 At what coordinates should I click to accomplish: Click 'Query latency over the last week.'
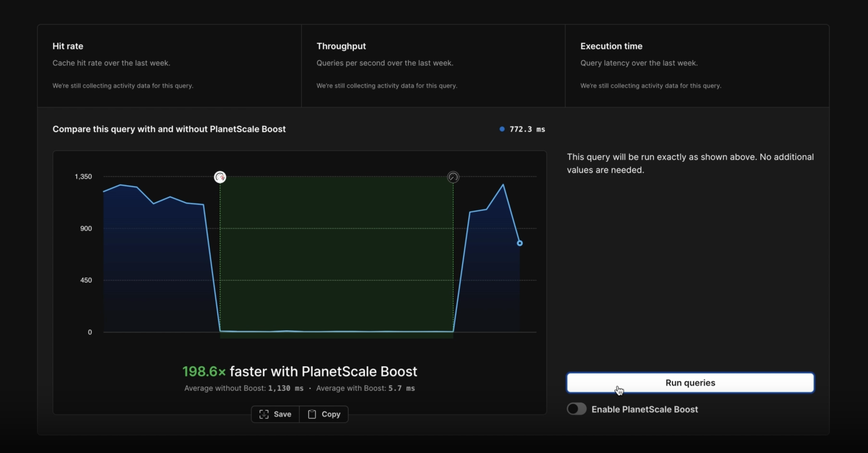point(639,63)
